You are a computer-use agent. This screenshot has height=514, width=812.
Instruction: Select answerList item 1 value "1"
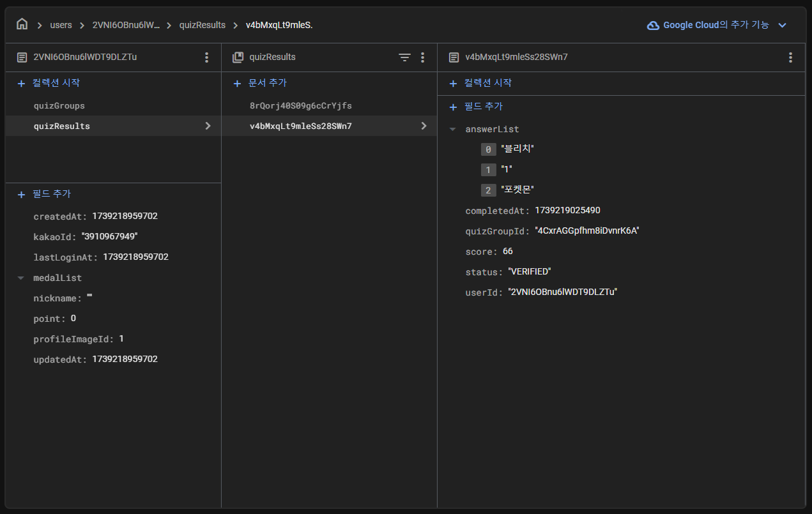point(507,169)
